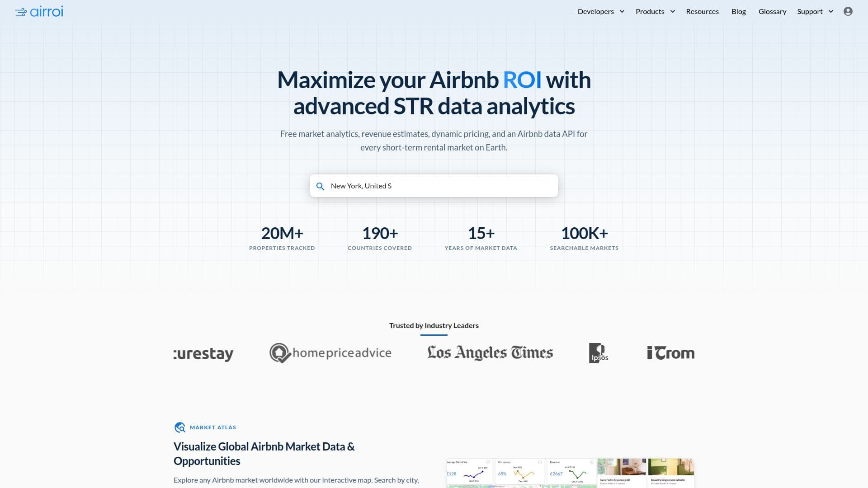The image size is (868, 488).
Task: Click the 100K+ searchable markets stat
Action: tap(584, 238)
